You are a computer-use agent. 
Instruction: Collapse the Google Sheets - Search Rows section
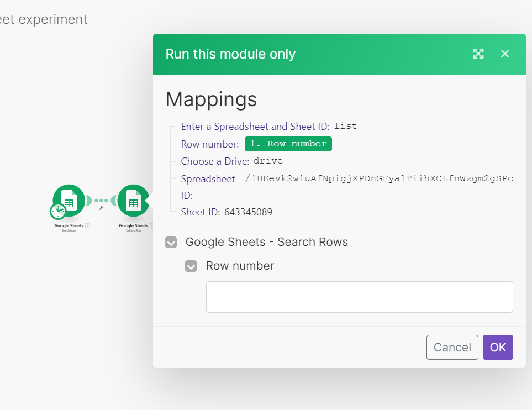point(171,243)
